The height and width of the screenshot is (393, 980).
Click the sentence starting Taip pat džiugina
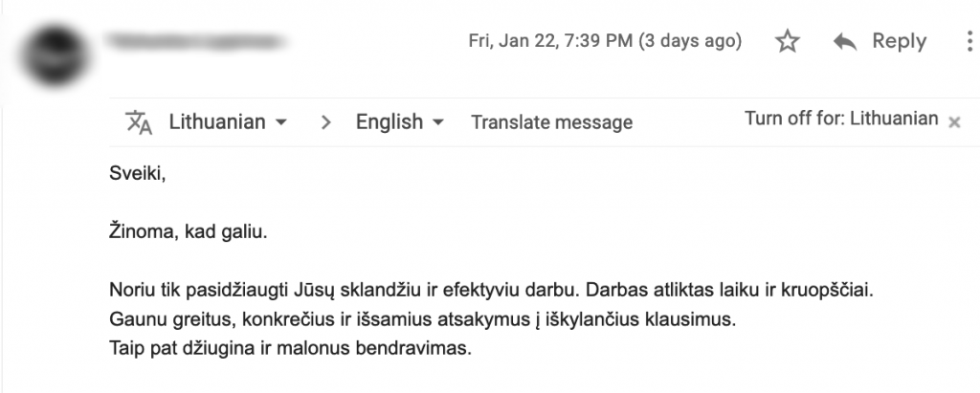click(x=291, y=347)
